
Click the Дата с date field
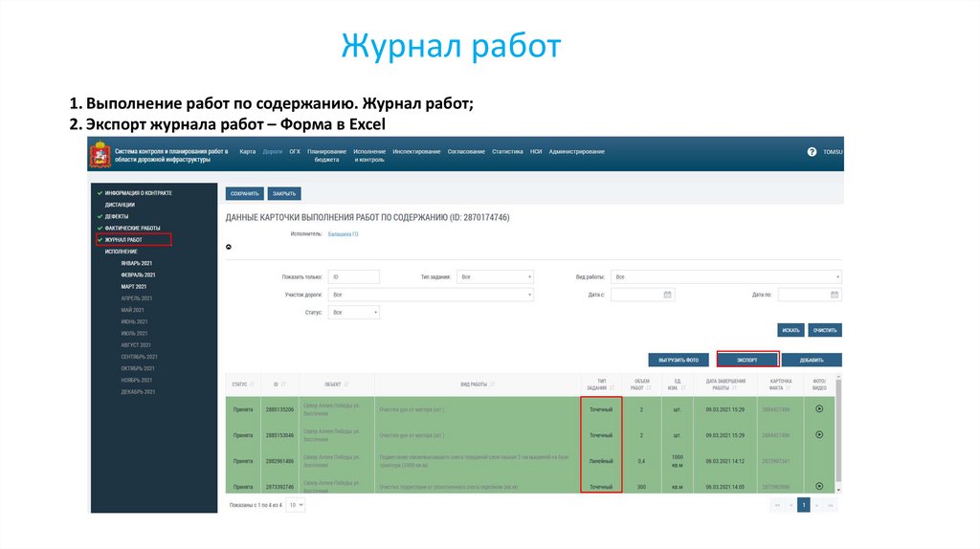click(642, 295)
